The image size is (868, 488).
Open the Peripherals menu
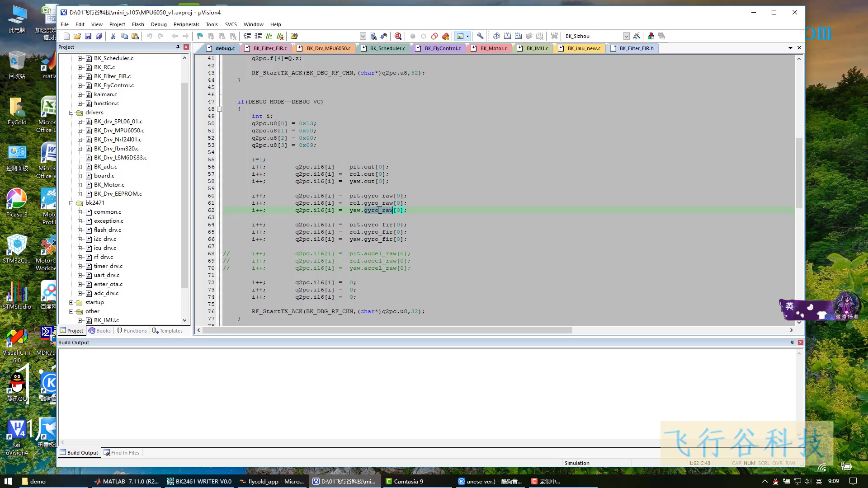pyautogui.click(x=186, y=24)
